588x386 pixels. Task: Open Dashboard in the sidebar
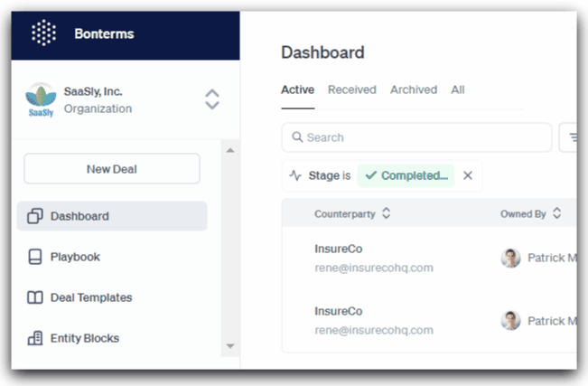pos(112,216)
